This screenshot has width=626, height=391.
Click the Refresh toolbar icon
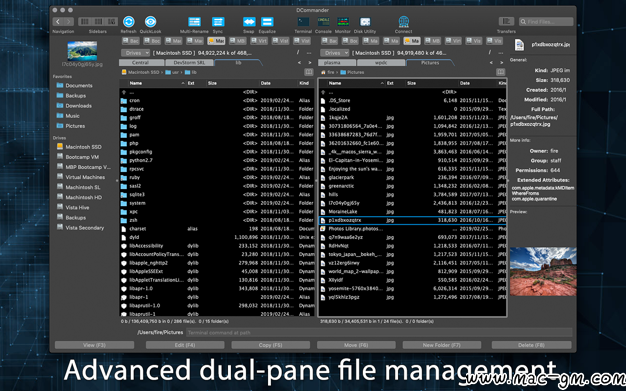(x=129, y=22)
